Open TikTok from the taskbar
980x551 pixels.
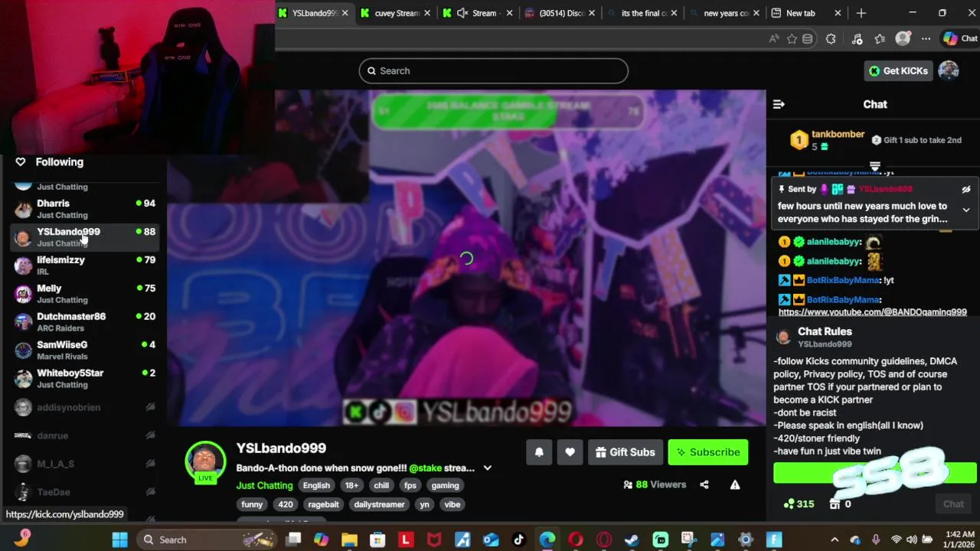coord(519,540)
